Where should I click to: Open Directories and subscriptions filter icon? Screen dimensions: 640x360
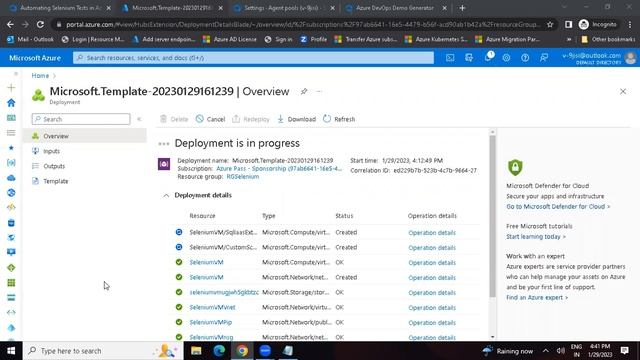[469, 58]
